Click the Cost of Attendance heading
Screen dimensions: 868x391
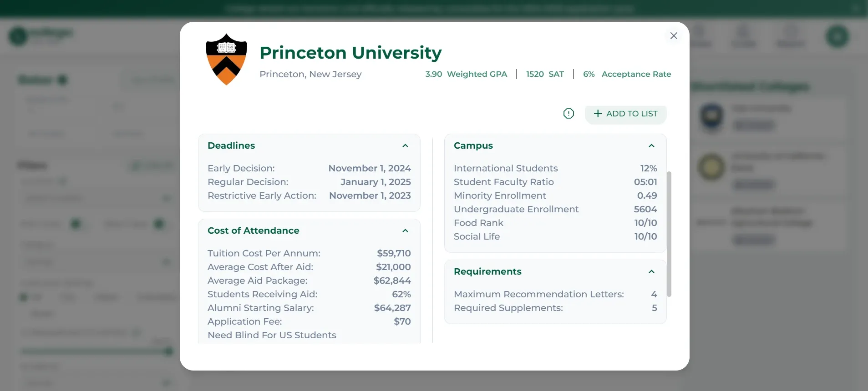coord(254,231)
